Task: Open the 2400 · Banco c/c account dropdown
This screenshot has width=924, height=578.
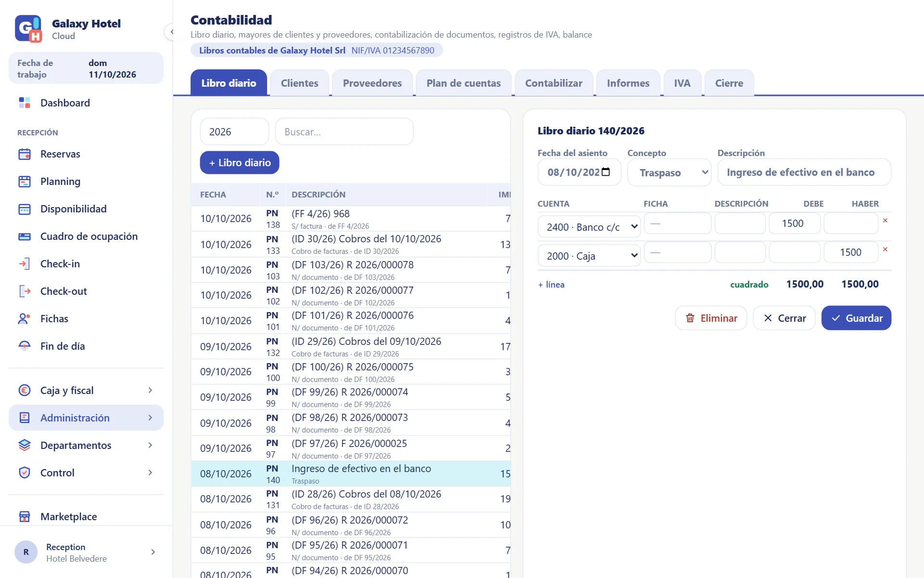Action: tap(589, 227)
